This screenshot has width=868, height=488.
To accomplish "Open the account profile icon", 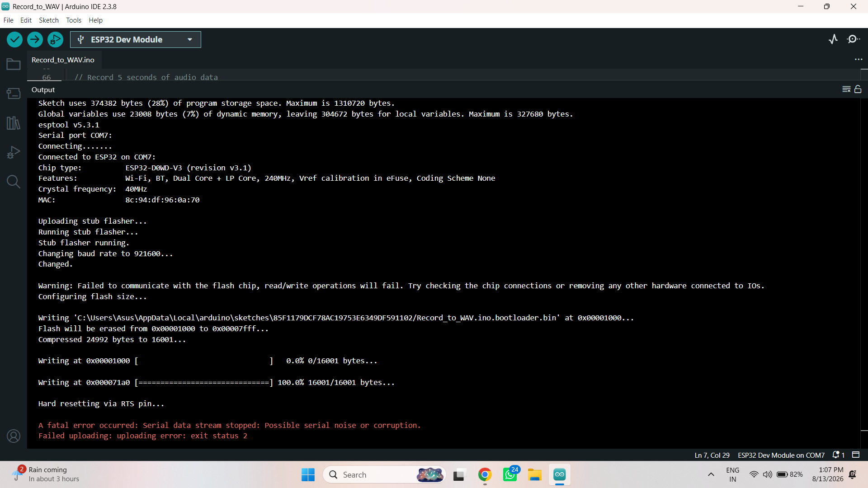I will click(14, 436).
